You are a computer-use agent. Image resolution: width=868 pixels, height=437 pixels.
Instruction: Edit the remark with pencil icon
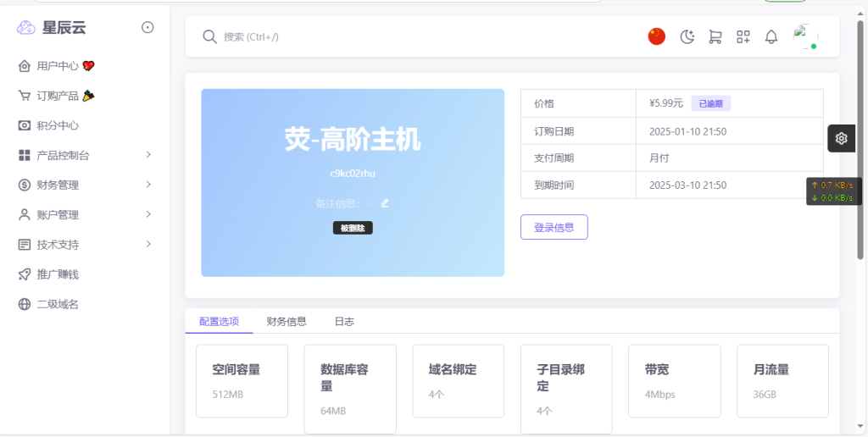tap(385, 203)
